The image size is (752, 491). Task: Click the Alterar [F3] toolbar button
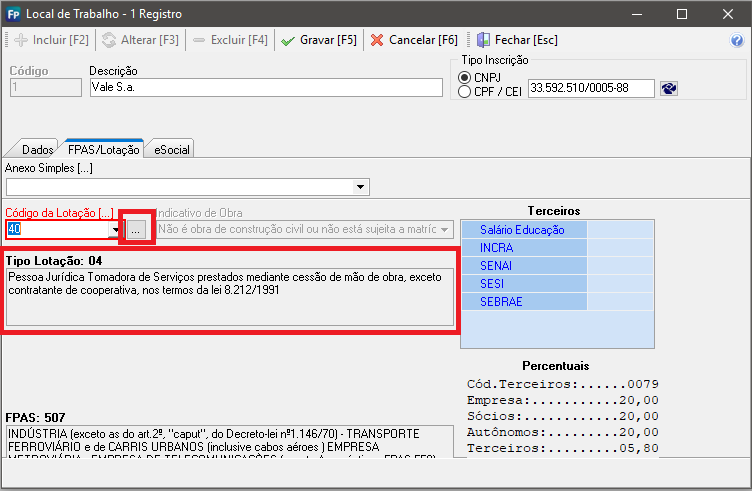(x=139, y=40)
